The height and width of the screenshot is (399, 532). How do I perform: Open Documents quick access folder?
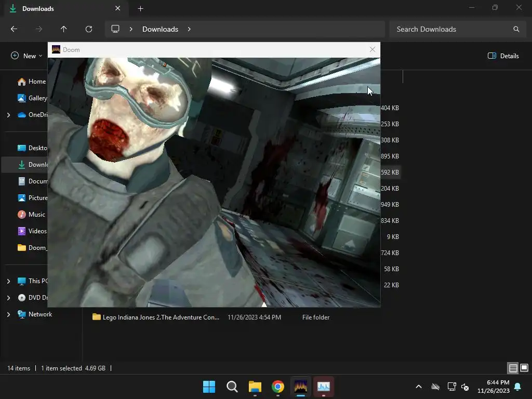(x=33, y=181)
